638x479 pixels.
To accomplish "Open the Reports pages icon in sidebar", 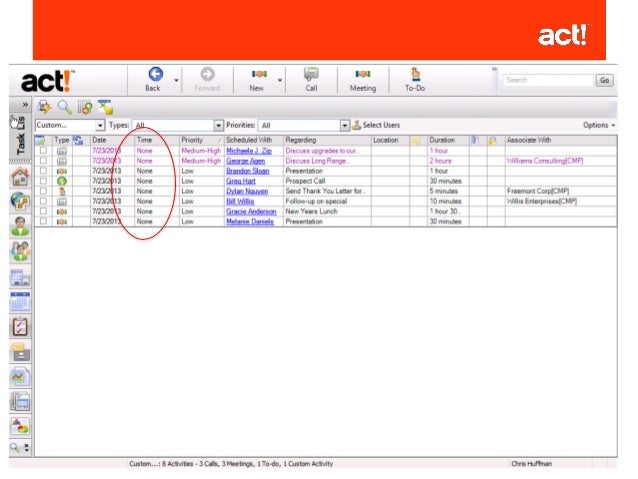I will (20, 402).
